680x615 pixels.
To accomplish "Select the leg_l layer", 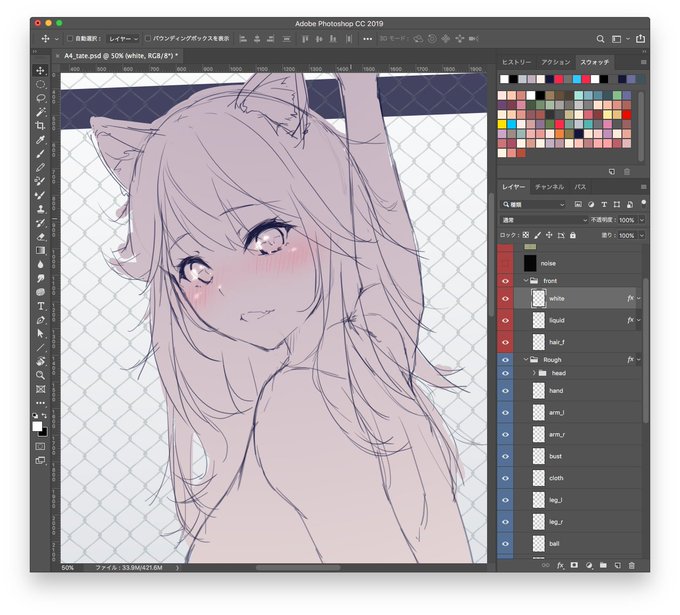I will pyautogui.click(x=577, y=500).
